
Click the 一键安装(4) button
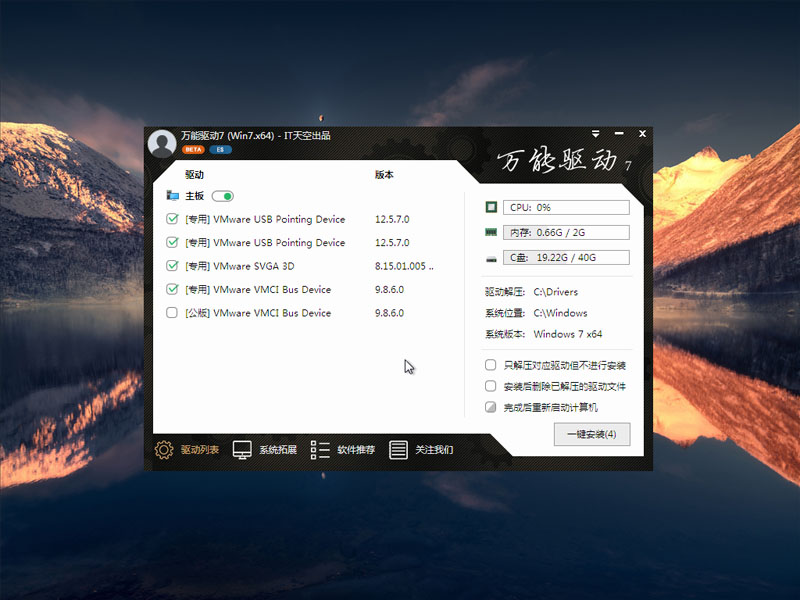(592, 434)
